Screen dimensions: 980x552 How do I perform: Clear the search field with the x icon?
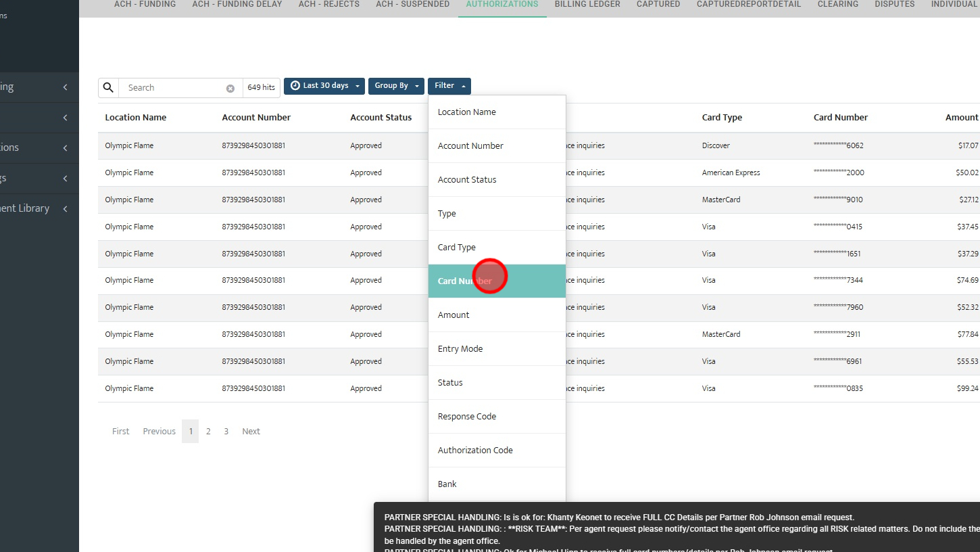tap(230, 88)
